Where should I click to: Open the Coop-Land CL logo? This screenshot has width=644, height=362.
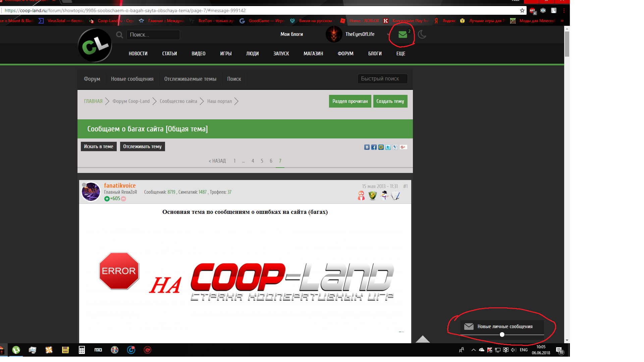click(95, 46)
